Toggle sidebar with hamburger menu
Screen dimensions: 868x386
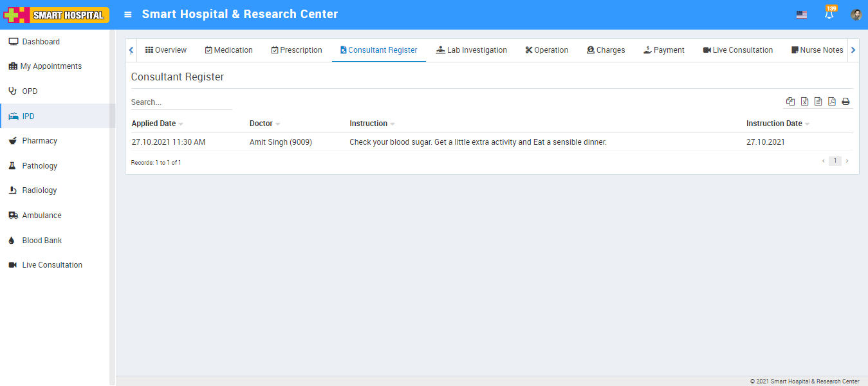128,14
